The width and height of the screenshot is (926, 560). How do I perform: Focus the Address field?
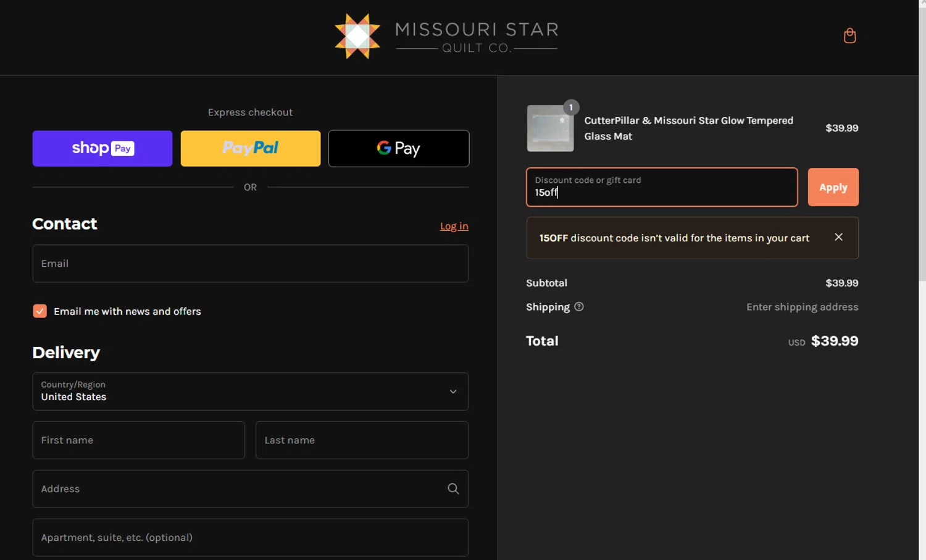tap(251, 489)
